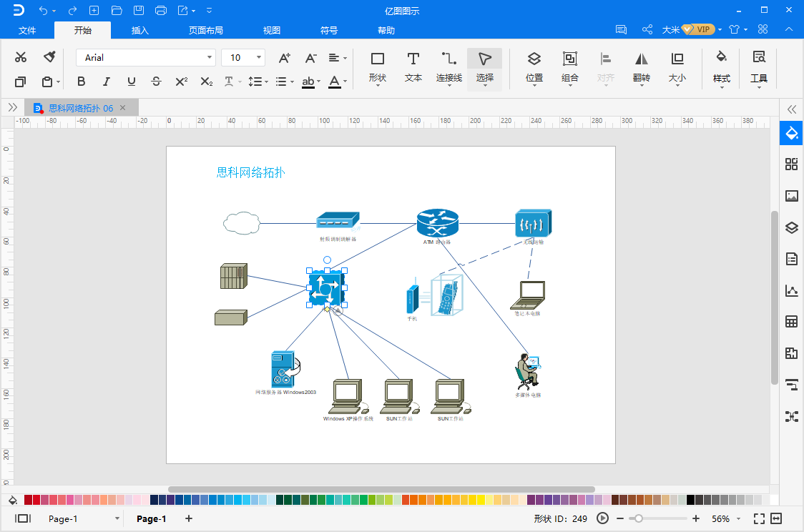Image resolution: width=804 pixels, height=532 pixels.
Task: Click the Flip shapes icon
Action: 642,66
